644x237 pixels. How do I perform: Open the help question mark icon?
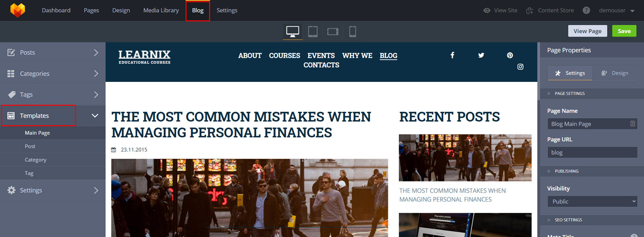click(x=586, y=10)
